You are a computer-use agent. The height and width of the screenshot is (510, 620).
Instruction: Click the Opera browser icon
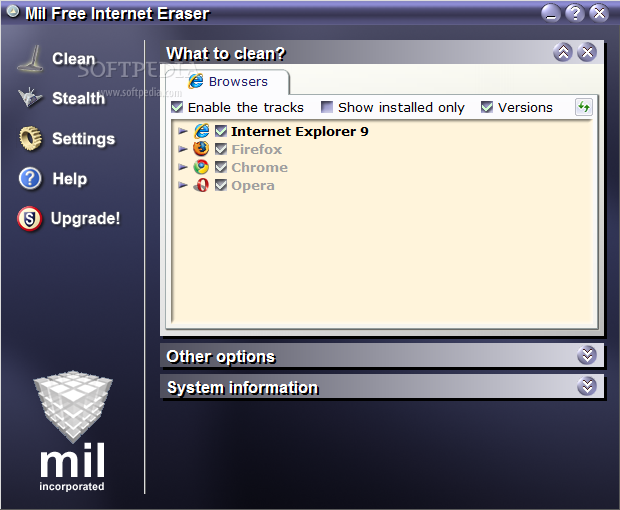[x=201, y=185]
